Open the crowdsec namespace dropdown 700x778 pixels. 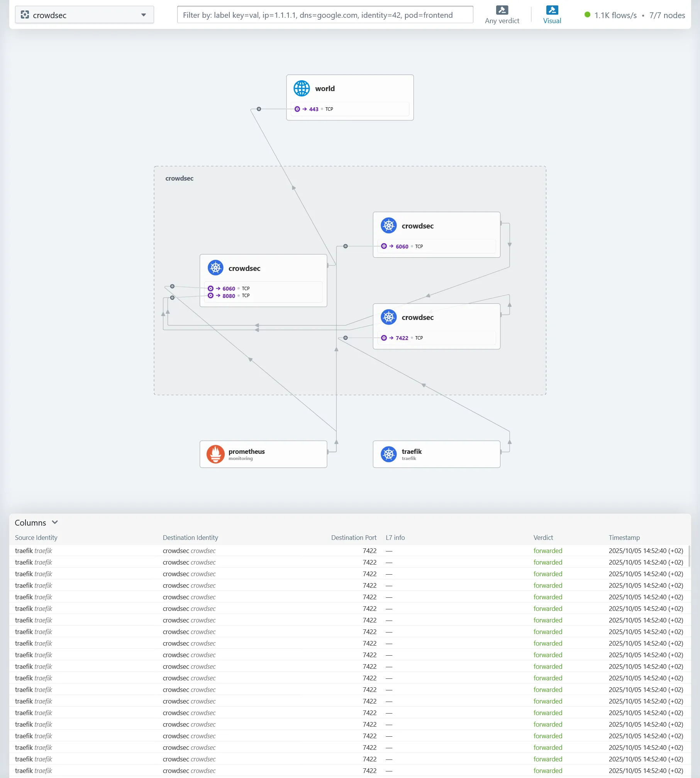(143, 15)
